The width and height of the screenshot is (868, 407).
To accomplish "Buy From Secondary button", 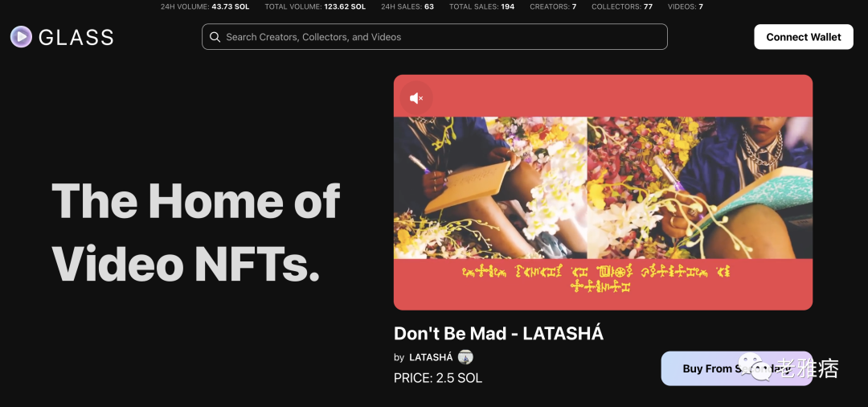I will pyautogui.click(x=736, y=368).
